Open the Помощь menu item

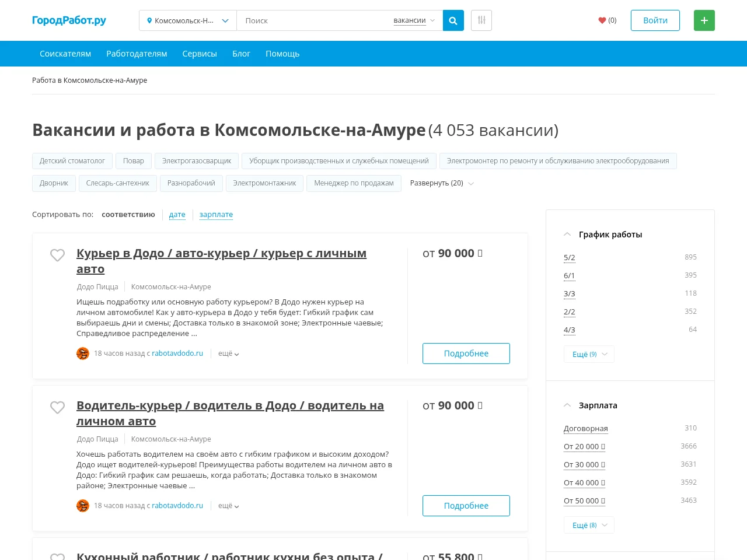click(282, 54)
